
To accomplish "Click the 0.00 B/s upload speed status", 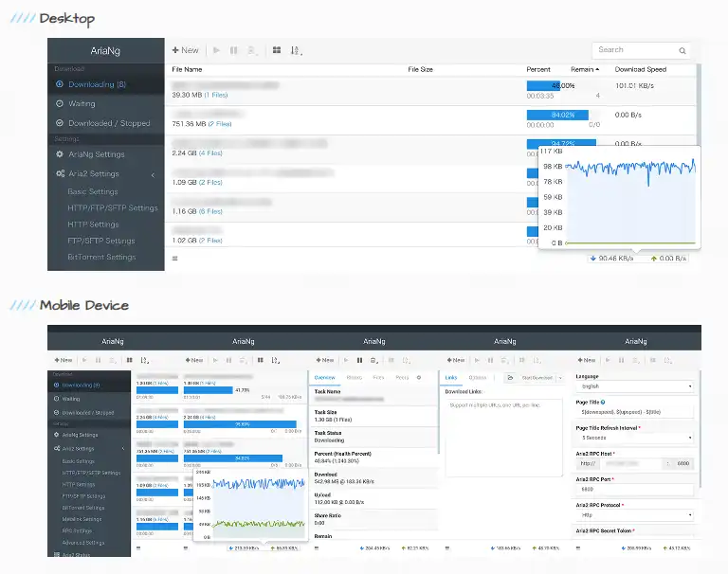I will pos(668,258).
